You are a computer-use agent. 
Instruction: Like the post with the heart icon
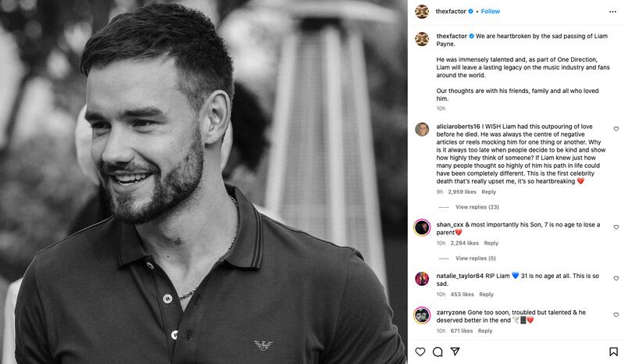click(420, 352)
